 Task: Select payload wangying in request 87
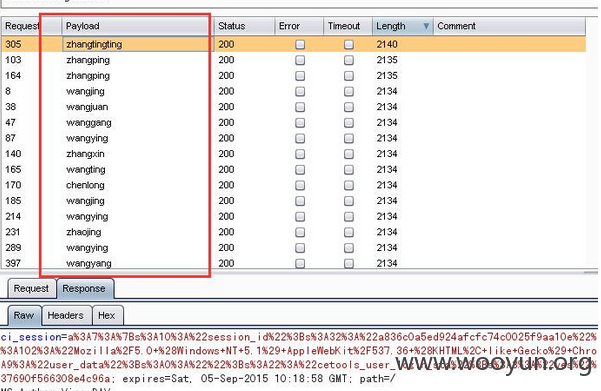(x=87, y=138)
